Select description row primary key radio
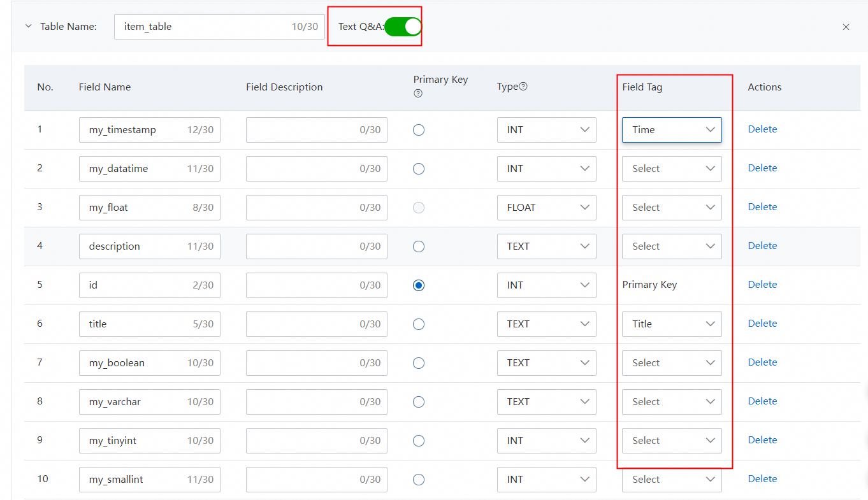Screen dimensions: 868x500 point(419,246)
